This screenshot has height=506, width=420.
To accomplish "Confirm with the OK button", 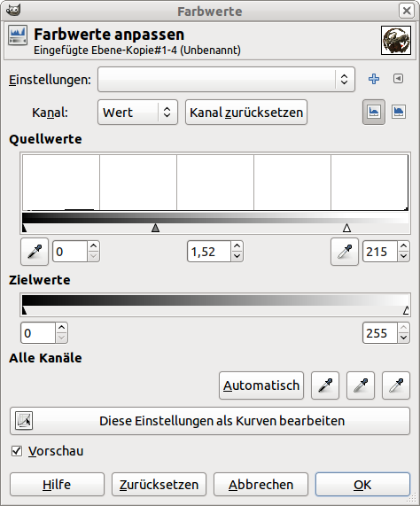I will [362, 485].
